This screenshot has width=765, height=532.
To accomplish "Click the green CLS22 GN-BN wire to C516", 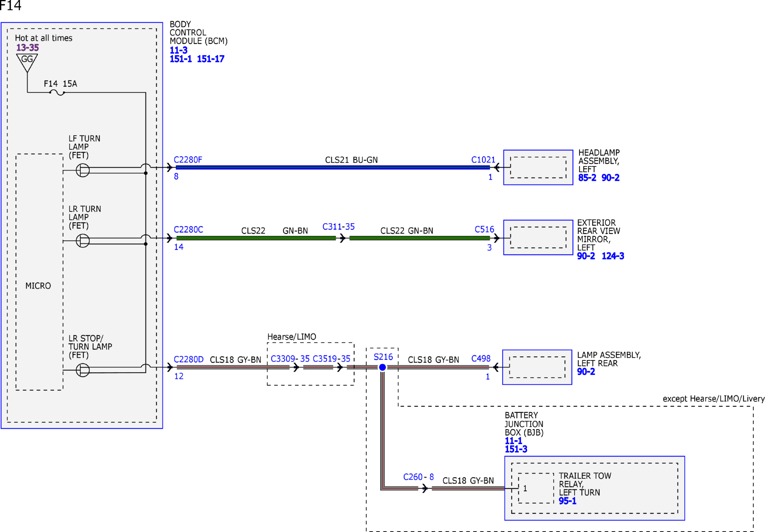I will tap(419, 238).
